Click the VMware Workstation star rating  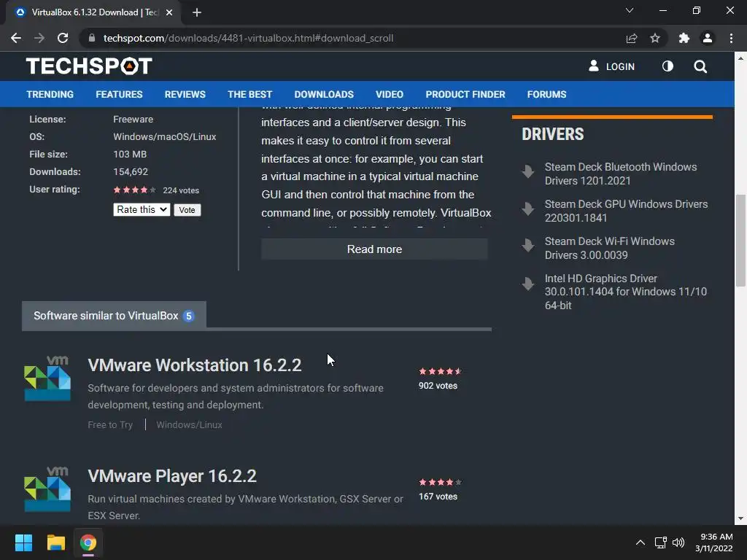[440, 371]
